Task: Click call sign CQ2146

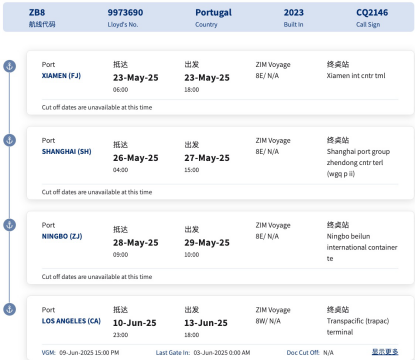Action: (372, 13)
